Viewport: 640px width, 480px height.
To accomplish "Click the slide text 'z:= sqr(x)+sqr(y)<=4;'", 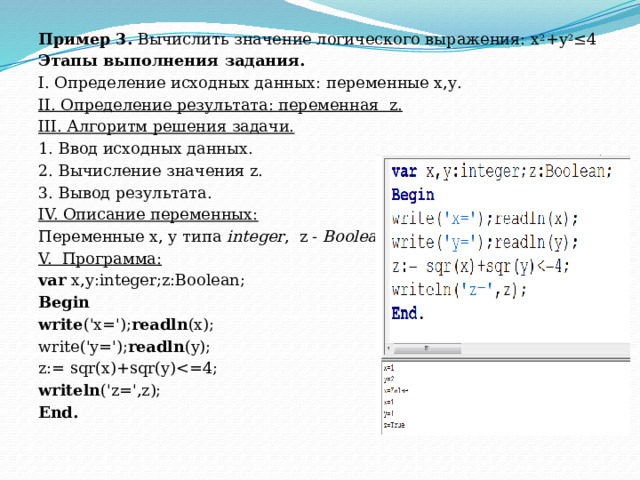I will [128, 369].
